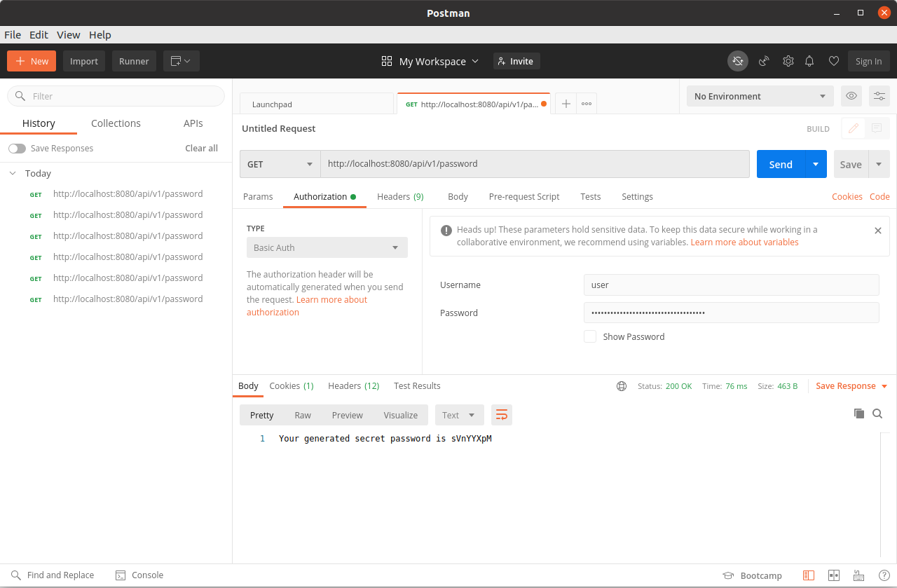
Task: Click the heart icon in the header
Action: (x=834, y=61)
